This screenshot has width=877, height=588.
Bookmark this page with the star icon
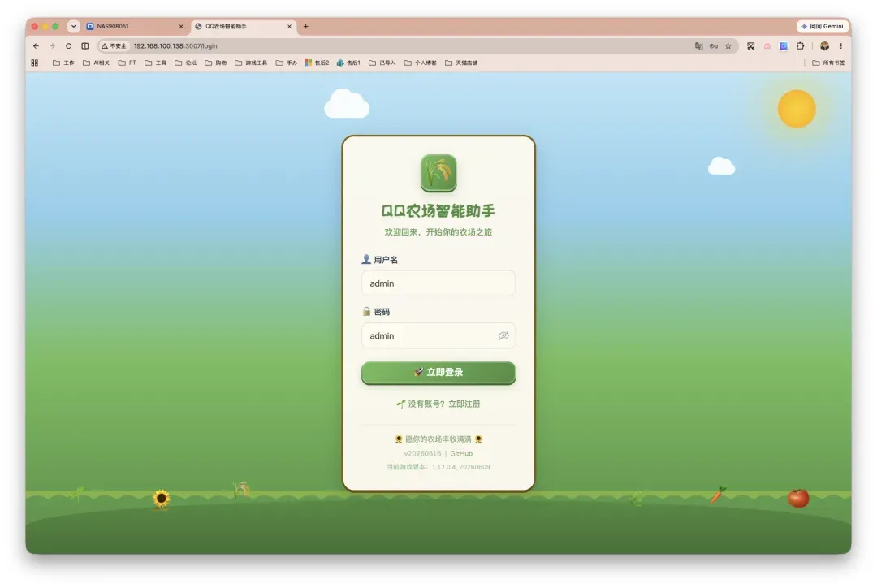point(728,45)
